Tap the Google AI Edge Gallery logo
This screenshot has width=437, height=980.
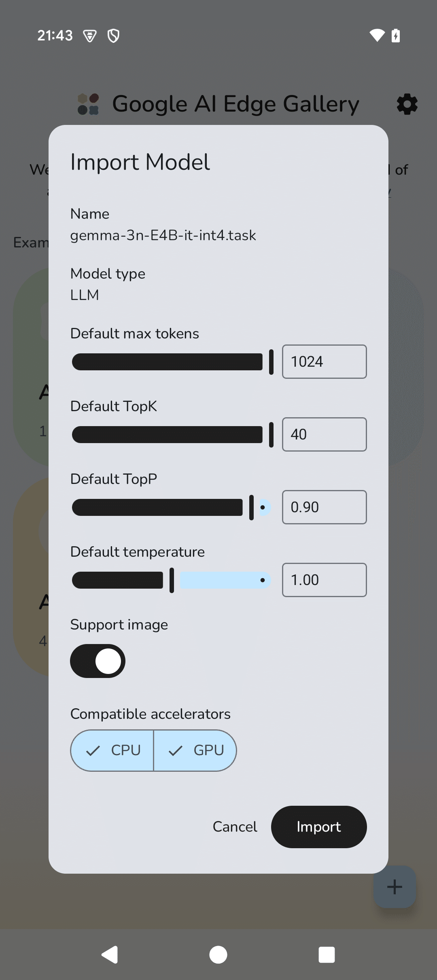[x=88, y=104]
